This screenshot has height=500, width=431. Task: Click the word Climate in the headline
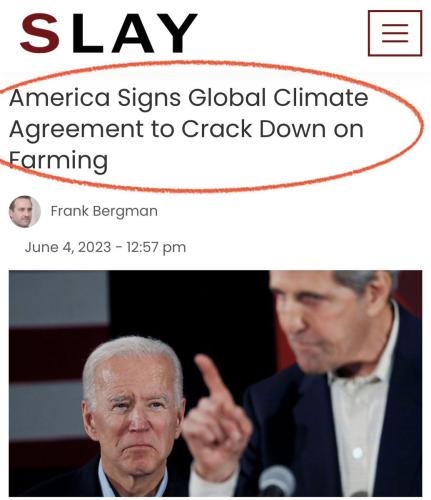click(321, 97)
